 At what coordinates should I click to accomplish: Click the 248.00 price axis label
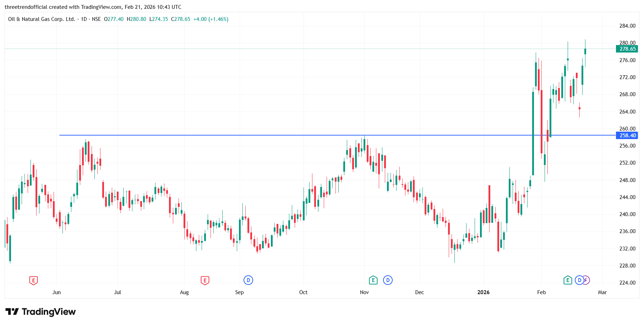click(x=627, y=180)
